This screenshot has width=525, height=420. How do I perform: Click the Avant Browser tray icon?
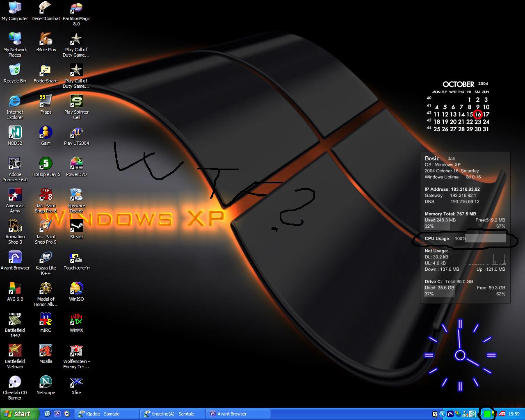coord(450,414)
